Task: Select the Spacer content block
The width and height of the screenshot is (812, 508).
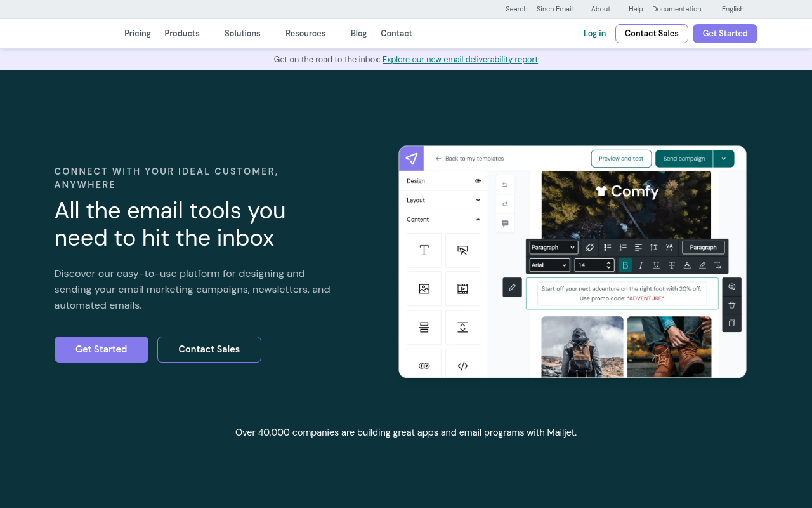Action: [462, 328]
